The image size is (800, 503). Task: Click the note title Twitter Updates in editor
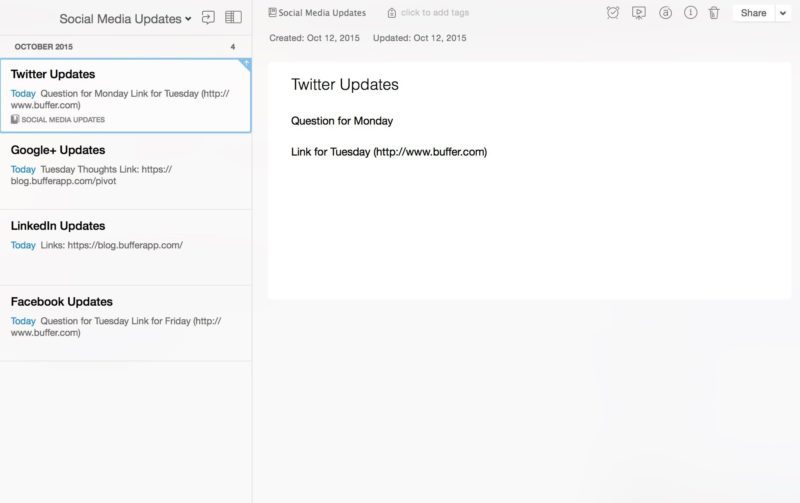(345, 85)
